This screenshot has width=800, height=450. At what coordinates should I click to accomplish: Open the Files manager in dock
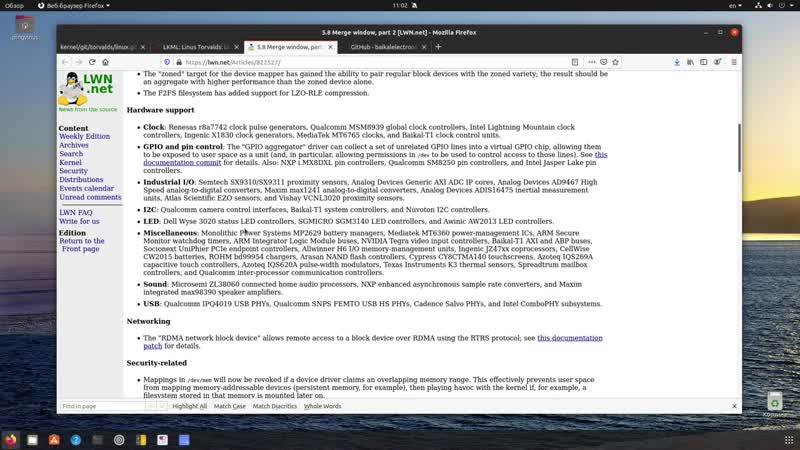(x=32, y=440)
